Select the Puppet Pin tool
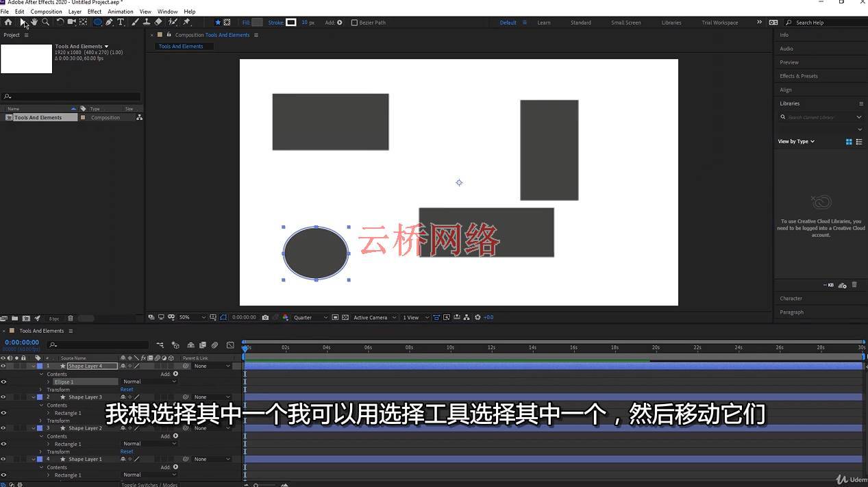This screenshot has width=868, height=487. tap(186, 22)
